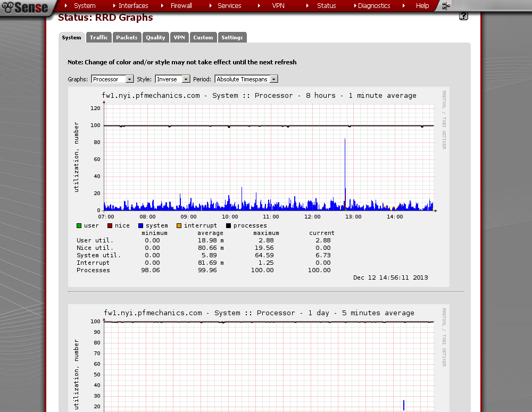Select the System tab
This screenshot has height=412, width=532.
(72, 37)
